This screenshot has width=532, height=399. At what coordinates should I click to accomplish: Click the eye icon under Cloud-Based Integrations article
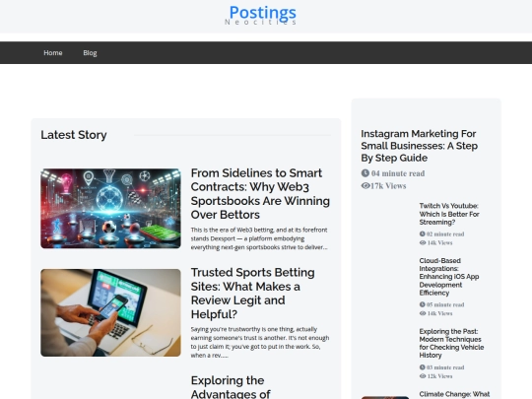coord(423,313)
